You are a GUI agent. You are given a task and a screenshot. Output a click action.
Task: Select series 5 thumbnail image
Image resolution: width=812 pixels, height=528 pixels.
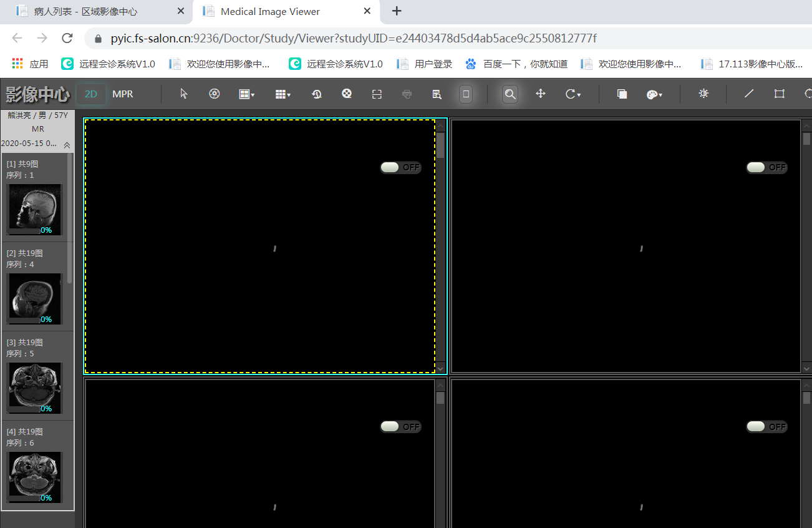[35, 387]
